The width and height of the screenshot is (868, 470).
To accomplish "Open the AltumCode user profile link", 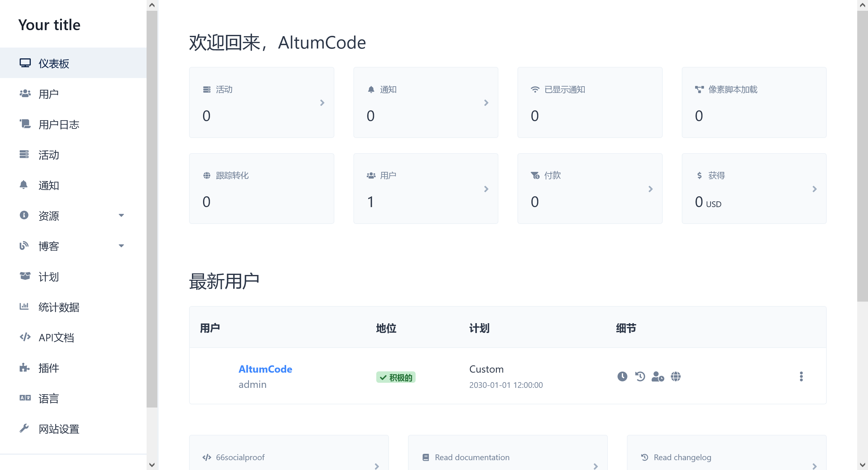I will [265, 369].
